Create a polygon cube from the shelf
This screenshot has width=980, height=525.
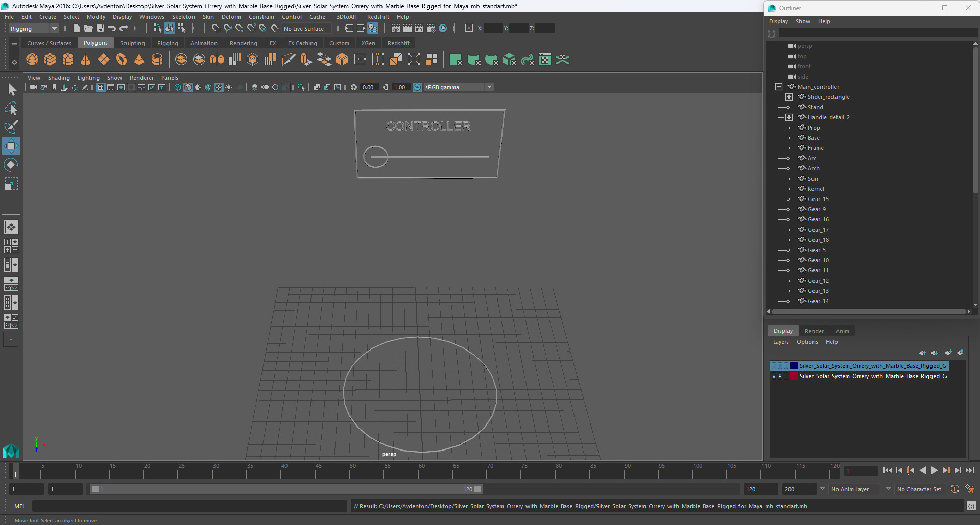pos(50,60)
